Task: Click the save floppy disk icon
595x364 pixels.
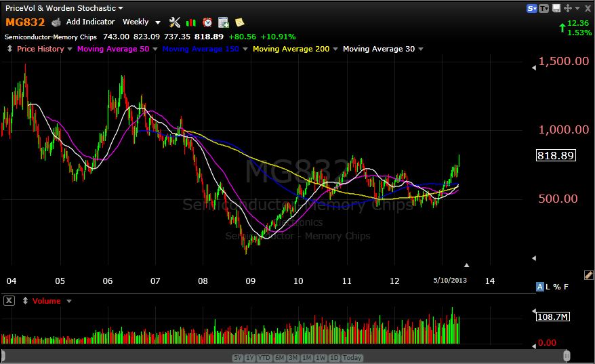Action: point(556,8)
